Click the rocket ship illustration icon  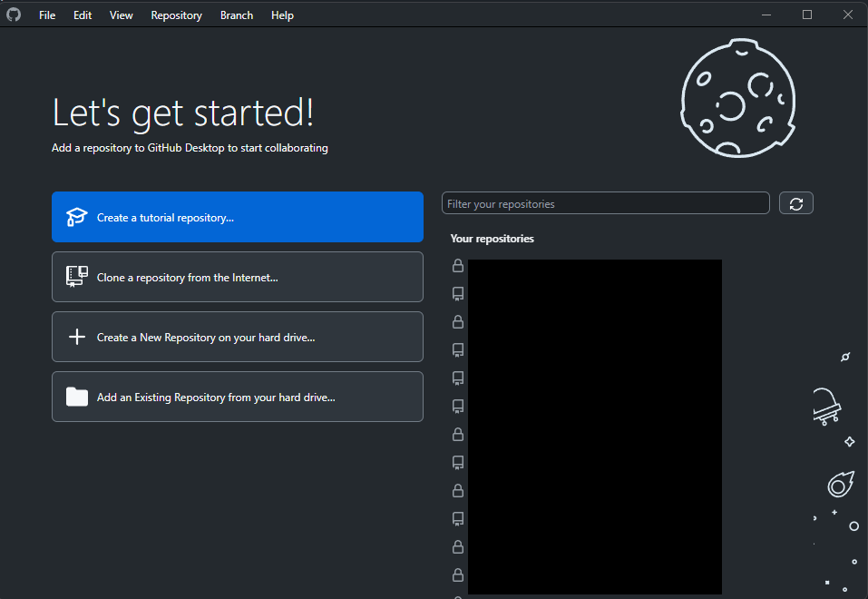(827, 408)
